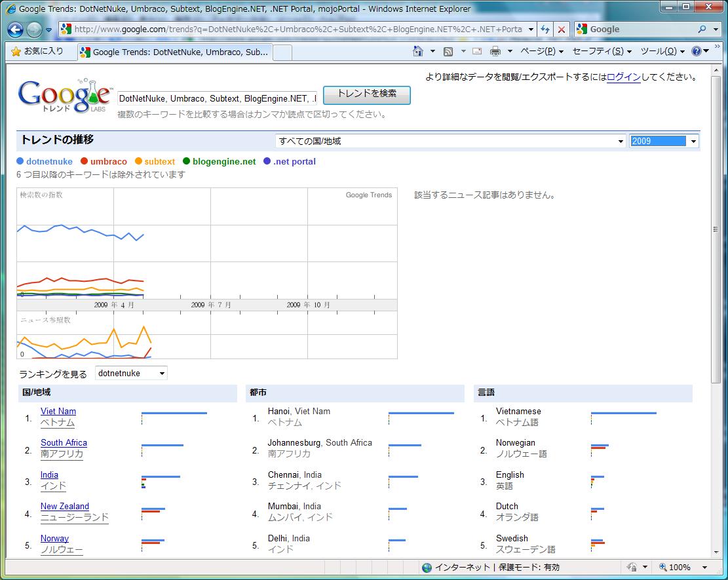This screenshot has height=580, width=728.
Task: Click the scrollbar down arrow
Action: 716,552
